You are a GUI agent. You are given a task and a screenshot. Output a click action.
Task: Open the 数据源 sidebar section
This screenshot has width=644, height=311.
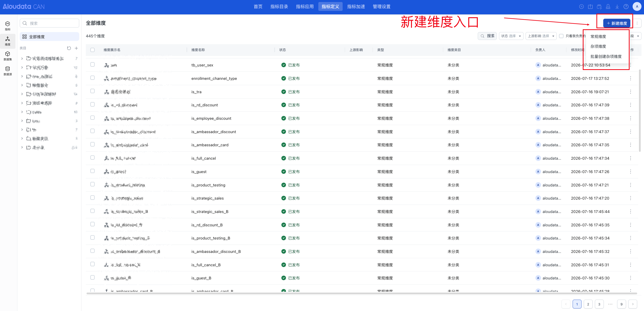tap(8, 71)
